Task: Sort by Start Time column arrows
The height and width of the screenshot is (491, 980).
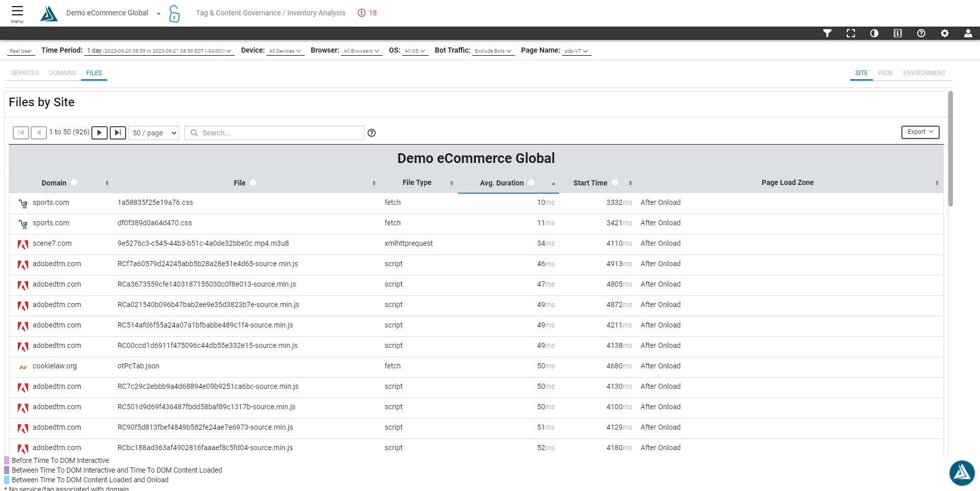Action: pos(630,183)
